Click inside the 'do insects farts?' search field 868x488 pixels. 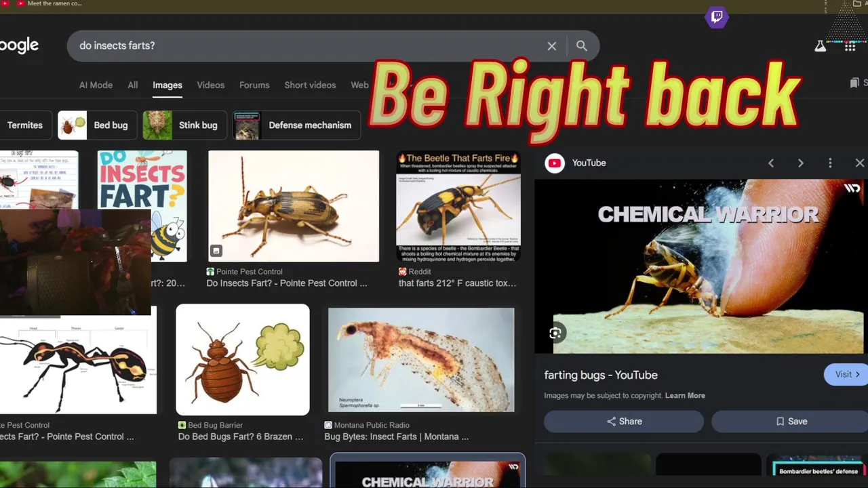point(305,46)
